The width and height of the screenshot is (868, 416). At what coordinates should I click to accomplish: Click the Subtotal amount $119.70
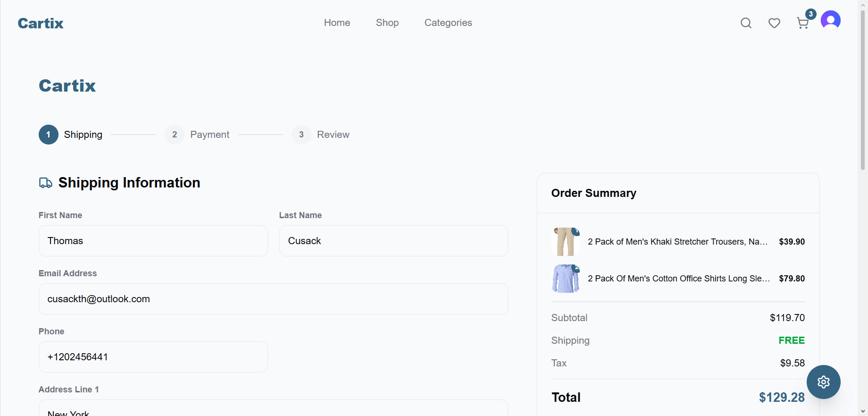787,318
